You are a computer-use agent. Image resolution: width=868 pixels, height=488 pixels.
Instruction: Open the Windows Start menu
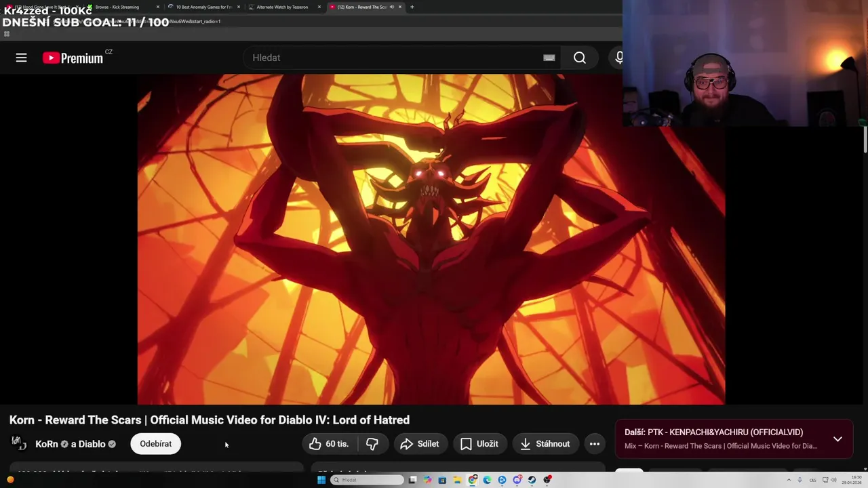point(321,480)
